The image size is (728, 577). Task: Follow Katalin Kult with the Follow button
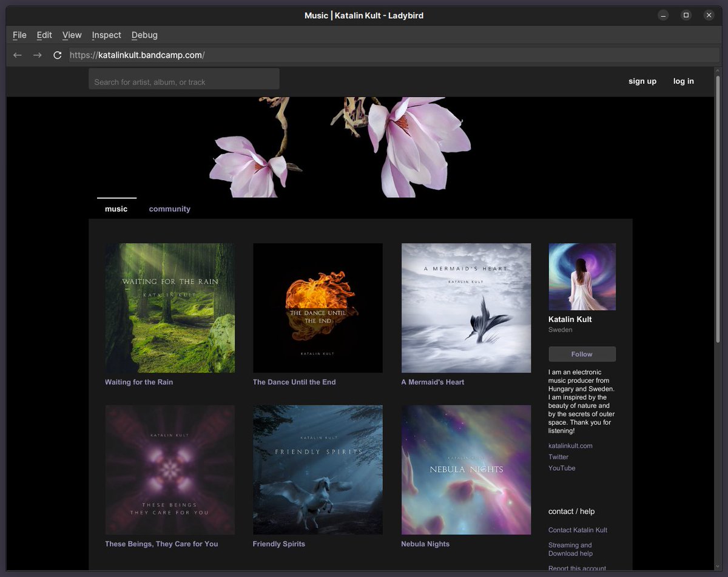pos(582,354)
